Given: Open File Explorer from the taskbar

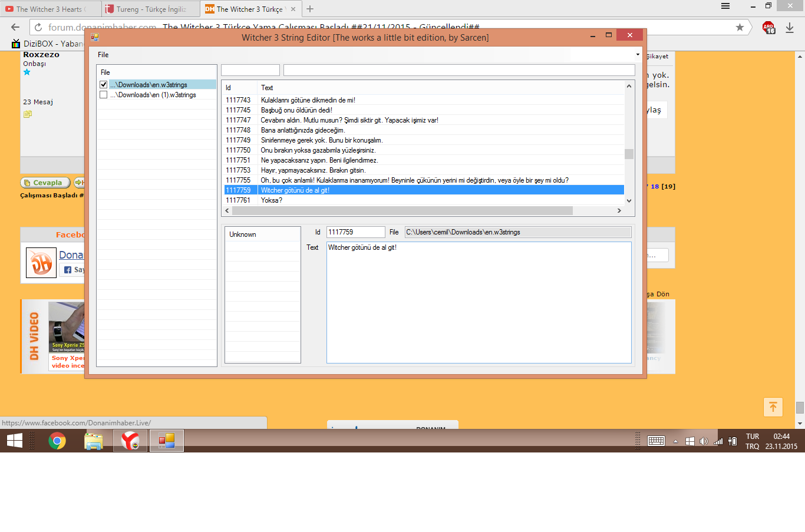Looking at the screenshot, I should pyautogui.click(x=94, y=441).
